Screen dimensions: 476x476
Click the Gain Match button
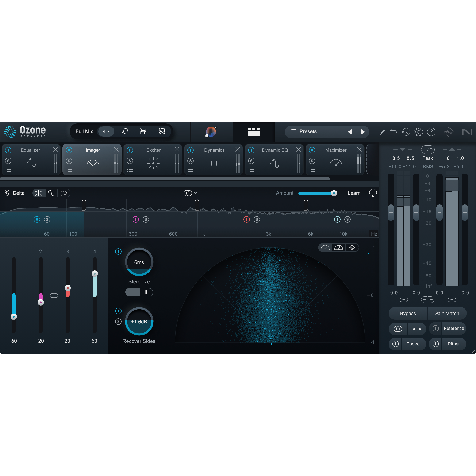click(447, 313)
